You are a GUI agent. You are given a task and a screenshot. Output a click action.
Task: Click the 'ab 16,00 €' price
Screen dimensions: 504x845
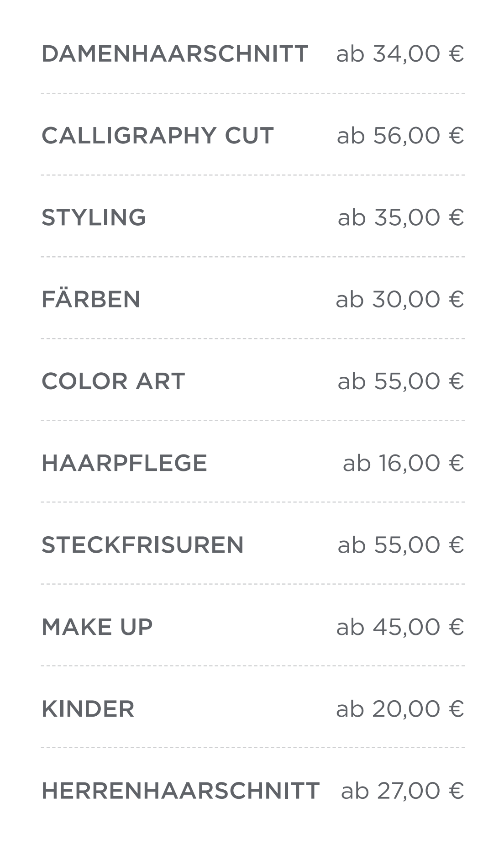404,463
